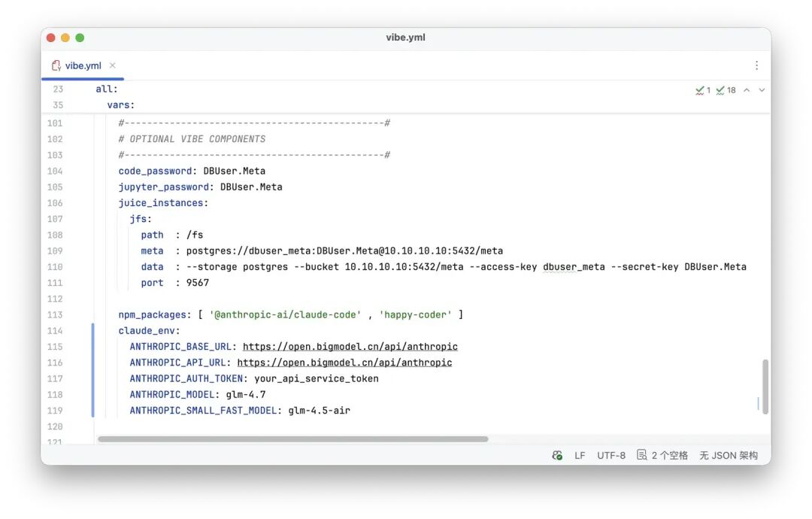Open ANTHROPIC_API_URL bigmodel link
Screen dimensions: 812x519
[x=344, y=363]
